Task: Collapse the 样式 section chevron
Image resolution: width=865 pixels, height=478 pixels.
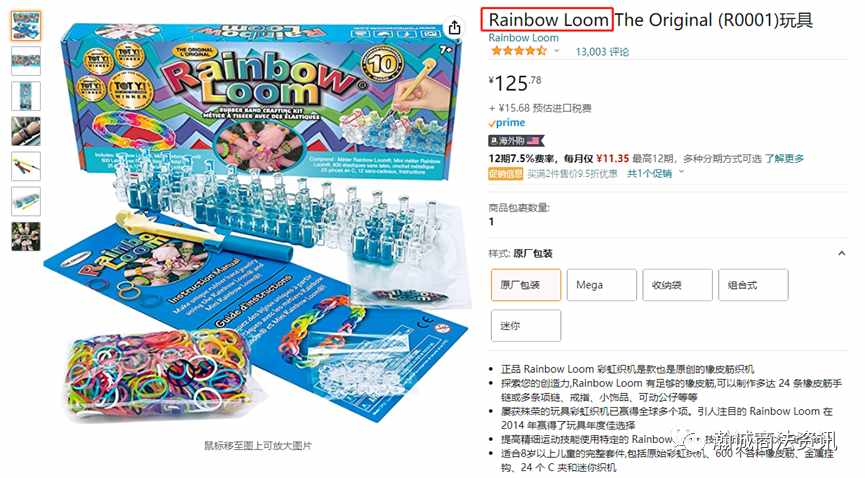Action: (x=841, y=253)
